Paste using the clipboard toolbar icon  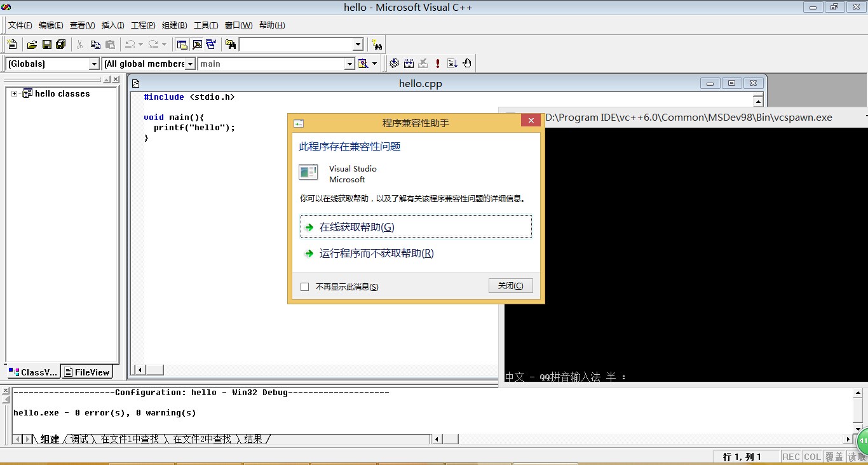point(110,44)
